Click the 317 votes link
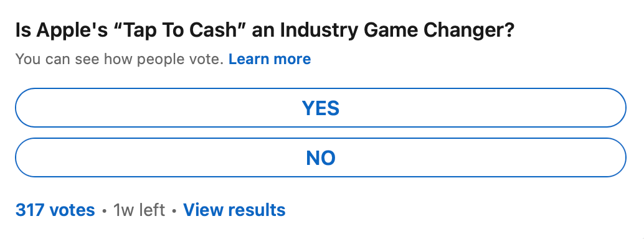644x239 pixels. [x=55, y=210]
